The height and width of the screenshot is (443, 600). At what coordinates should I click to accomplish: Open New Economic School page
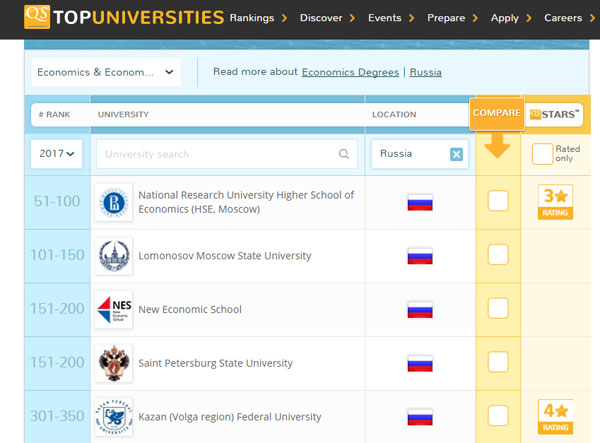tap(190, 309)
